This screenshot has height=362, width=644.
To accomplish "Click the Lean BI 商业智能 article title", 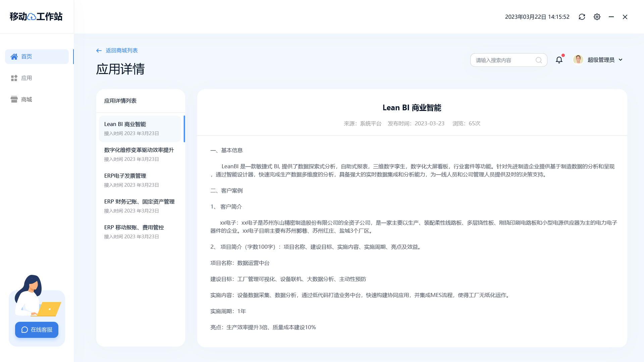I will pyautogui.click(x=412, y=108).
